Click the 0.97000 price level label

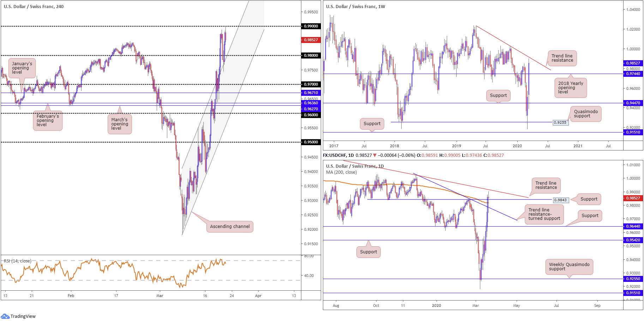pos(311,84)
